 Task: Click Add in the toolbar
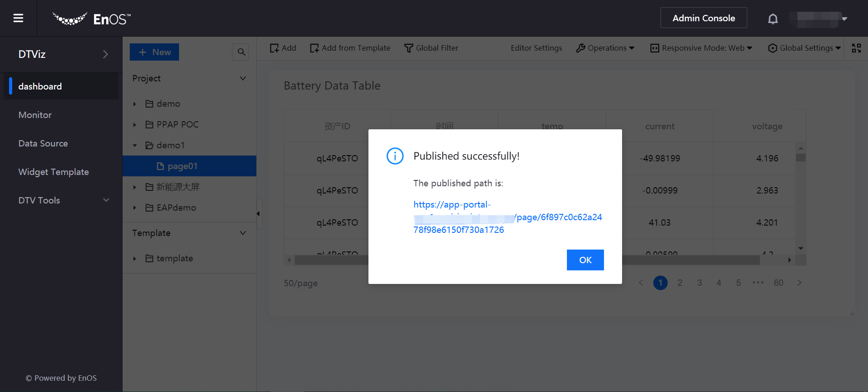(283, 48)
